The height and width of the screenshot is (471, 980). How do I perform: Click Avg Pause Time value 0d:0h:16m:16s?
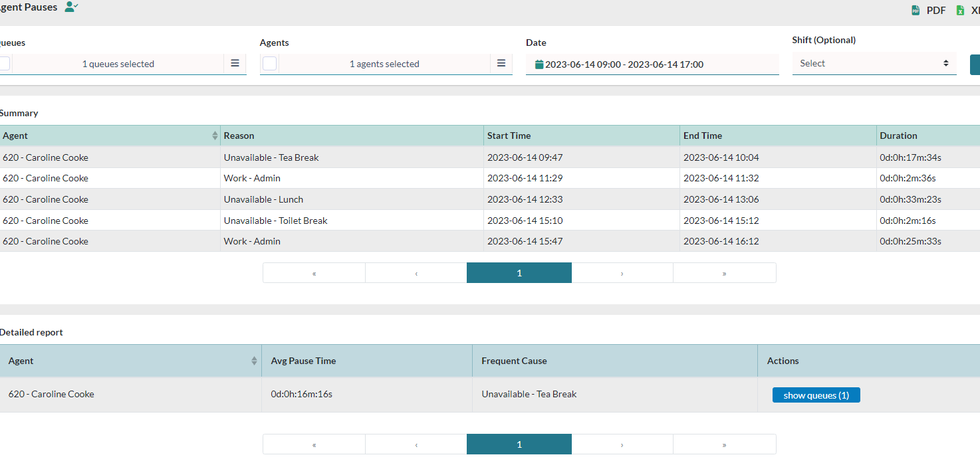point(302,394)
